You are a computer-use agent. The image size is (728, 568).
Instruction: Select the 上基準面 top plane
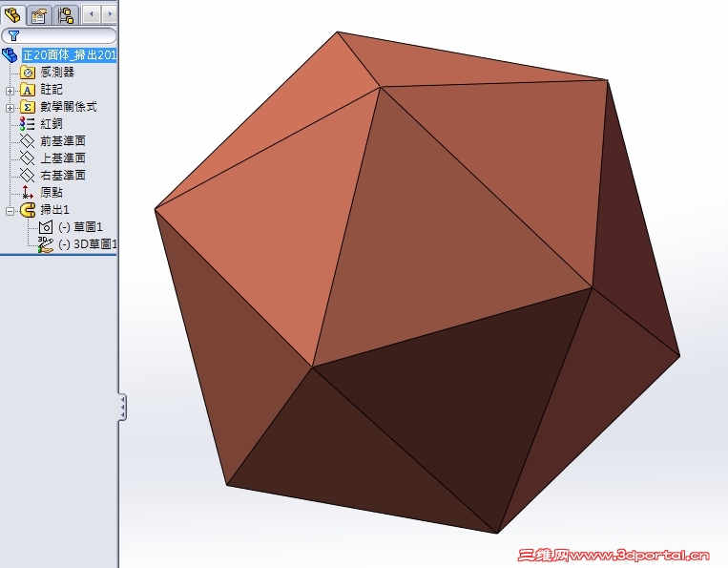click(x=63, y=158)
